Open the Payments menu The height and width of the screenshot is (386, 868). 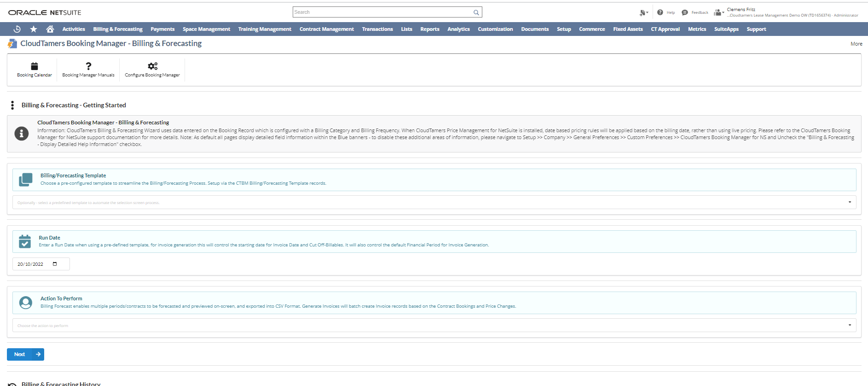[x=162, y=29]
